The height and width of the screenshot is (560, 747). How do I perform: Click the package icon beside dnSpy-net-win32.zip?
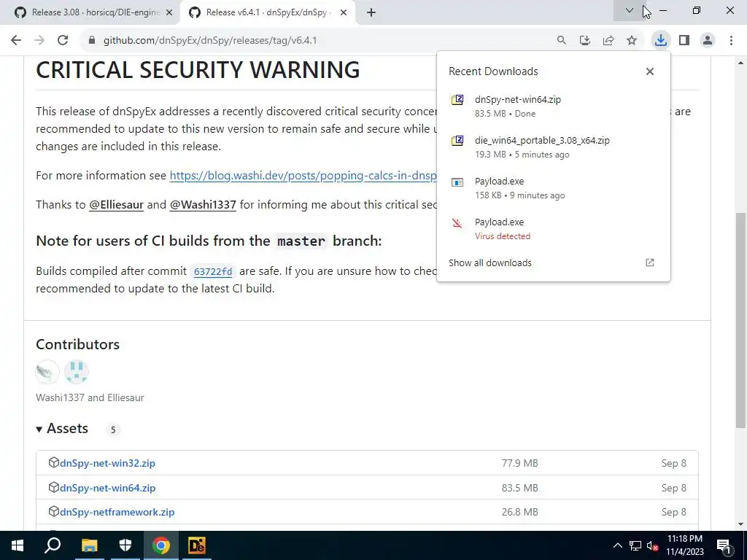(54, 462)
